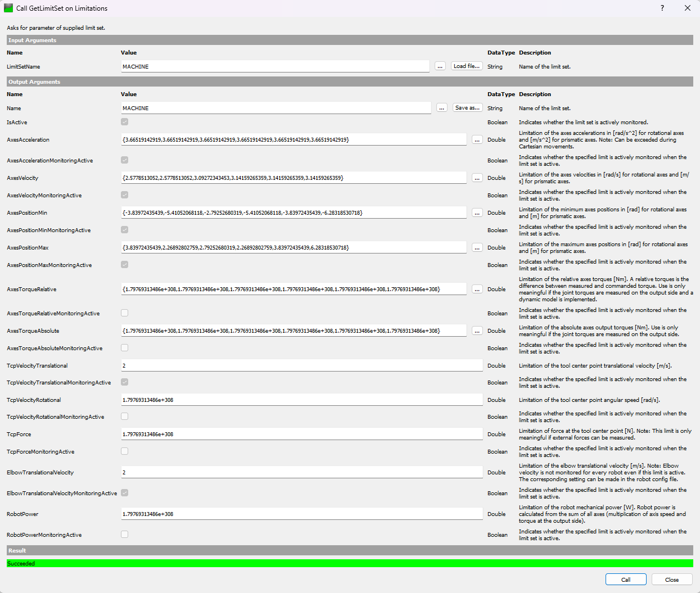
Task: Toggle TcpVelocityTranslationalMonitoringActive checkbox
Action: pyautogui.click(x=125, y=382)
